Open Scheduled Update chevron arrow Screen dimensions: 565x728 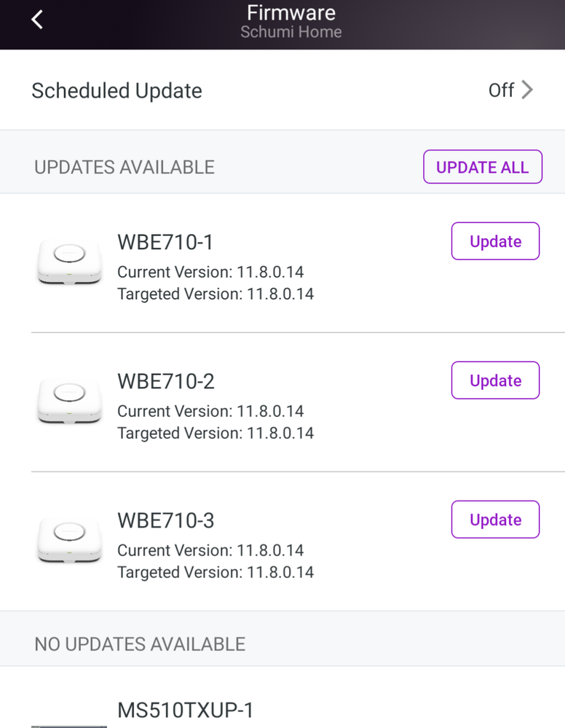527,90
